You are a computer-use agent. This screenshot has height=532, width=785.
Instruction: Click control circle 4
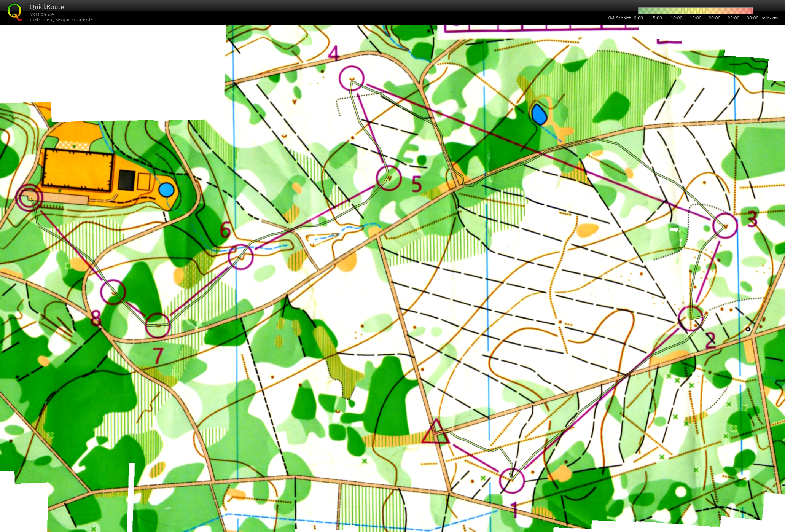point(351,78)
